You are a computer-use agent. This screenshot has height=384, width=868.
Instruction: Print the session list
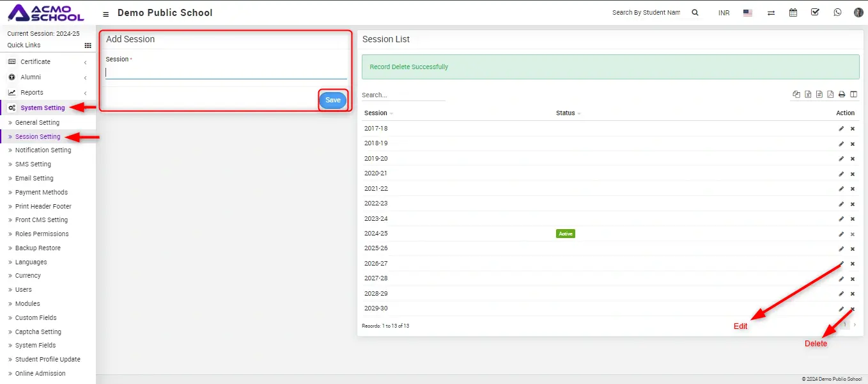click(842, 95)
